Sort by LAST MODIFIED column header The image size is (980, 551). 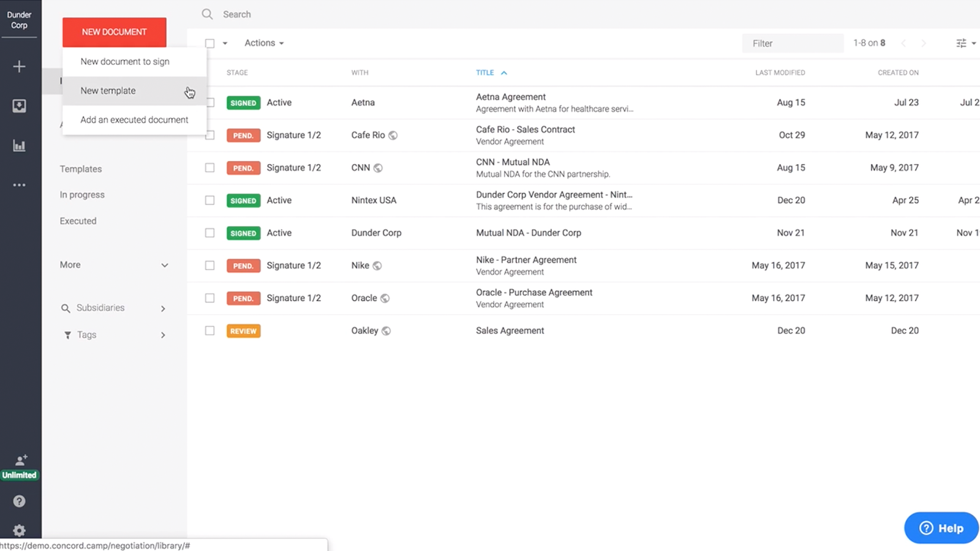[x=780, y=73]
